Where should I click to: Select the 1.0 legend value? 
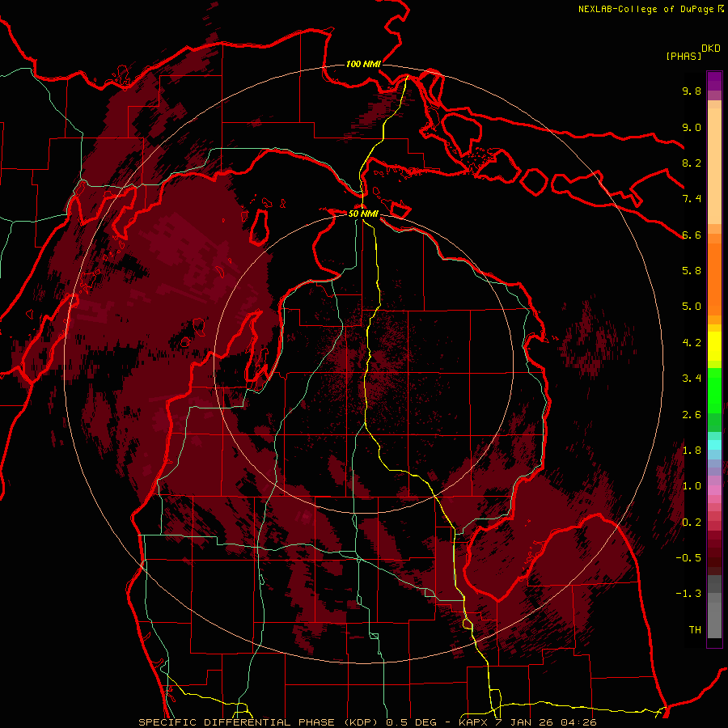point(692,486)
